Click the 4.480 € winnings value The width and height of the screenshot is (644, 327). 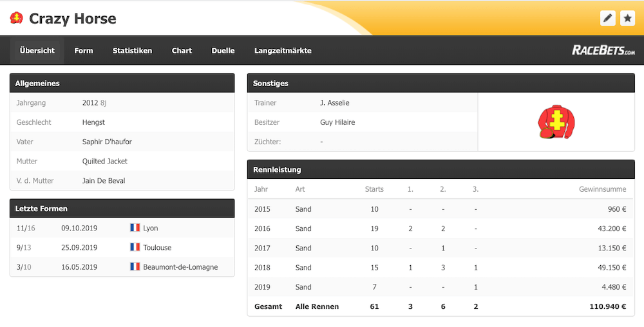(614, 287)
